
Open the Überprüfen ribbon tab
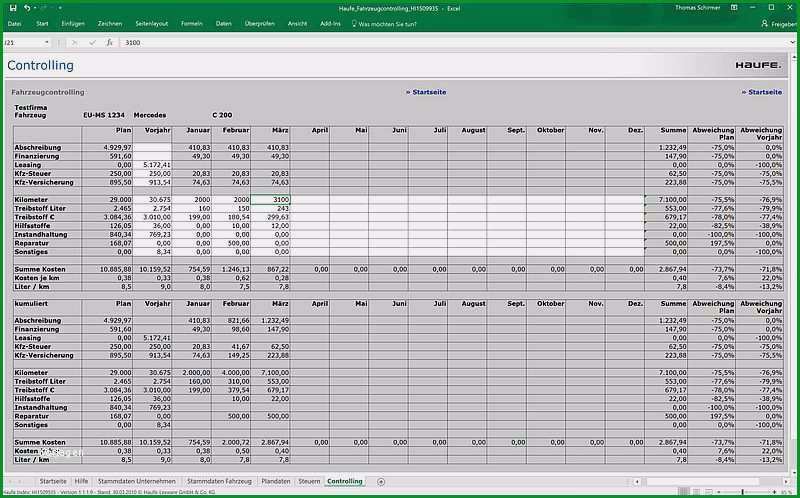tap(260, 23)
